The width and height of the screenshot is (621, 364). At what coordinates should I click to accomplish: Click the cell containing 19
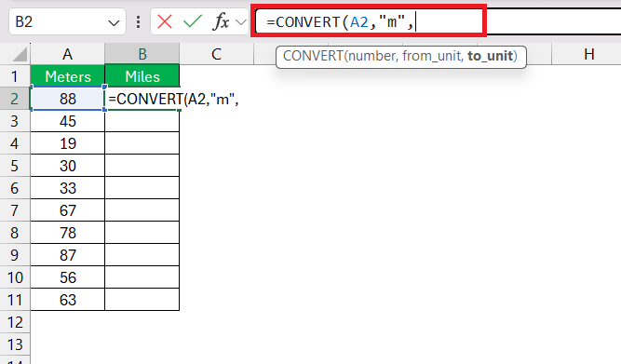pyautogui.click(x=68, y=143)
